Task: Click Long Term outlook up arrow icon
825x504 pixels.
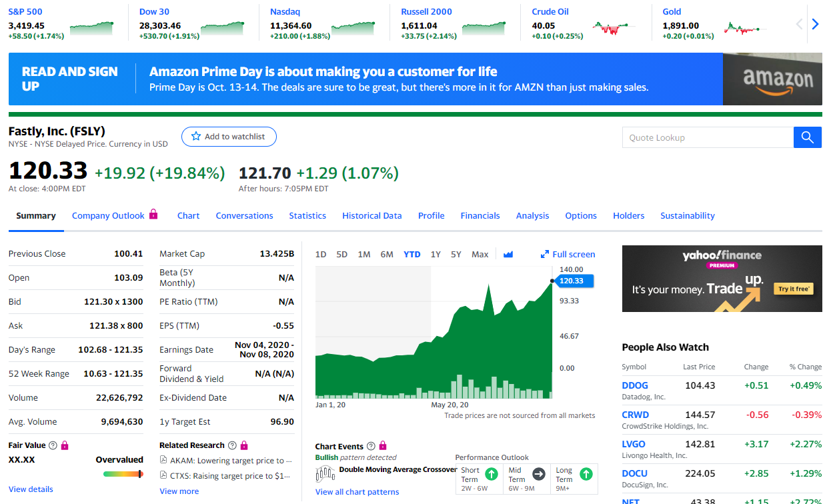Action: point(586,475)
